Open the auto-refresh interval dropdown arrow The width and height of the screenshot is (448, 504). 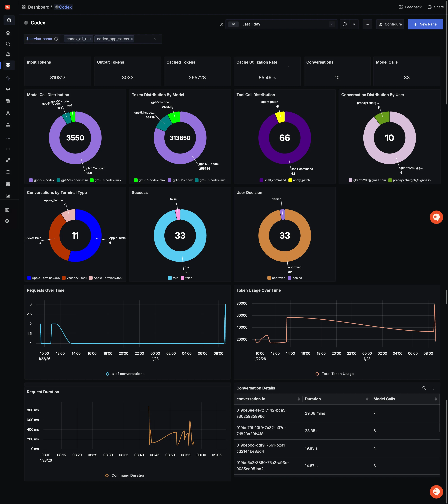click(x=354, y=24)
